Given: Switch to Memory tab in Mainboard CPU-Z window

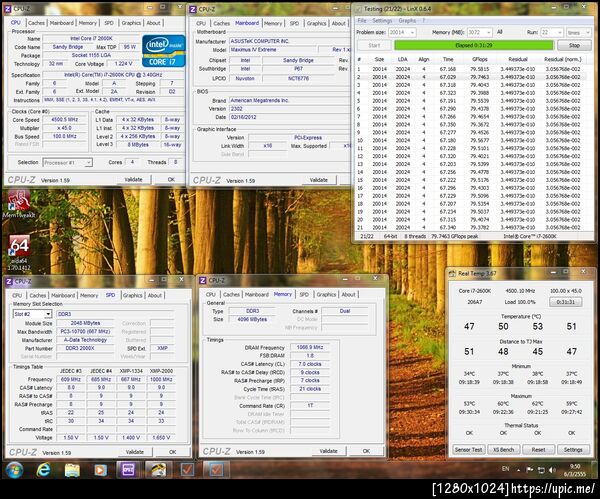Looking at the screenshot, I should click(273, 23).
